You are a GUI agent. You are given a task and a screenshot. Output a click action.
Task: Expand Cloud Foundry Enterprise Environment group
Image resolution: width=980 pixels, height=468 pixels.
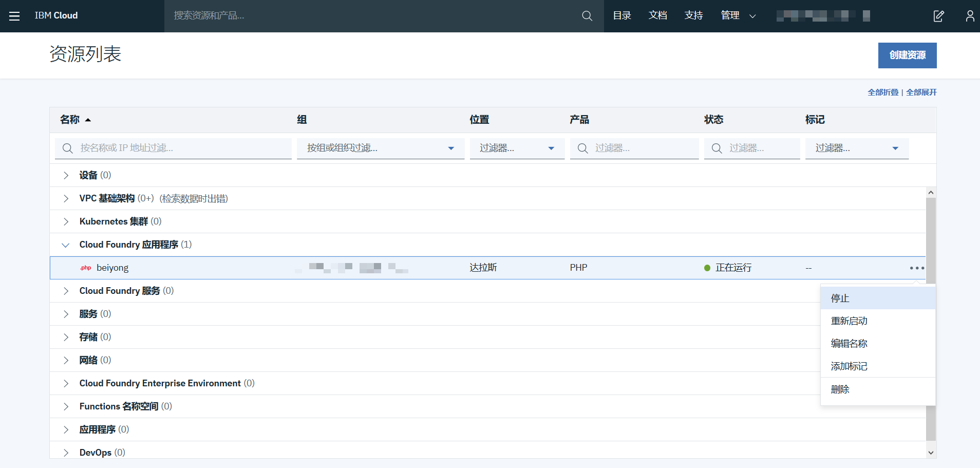(x=66, y=383)
